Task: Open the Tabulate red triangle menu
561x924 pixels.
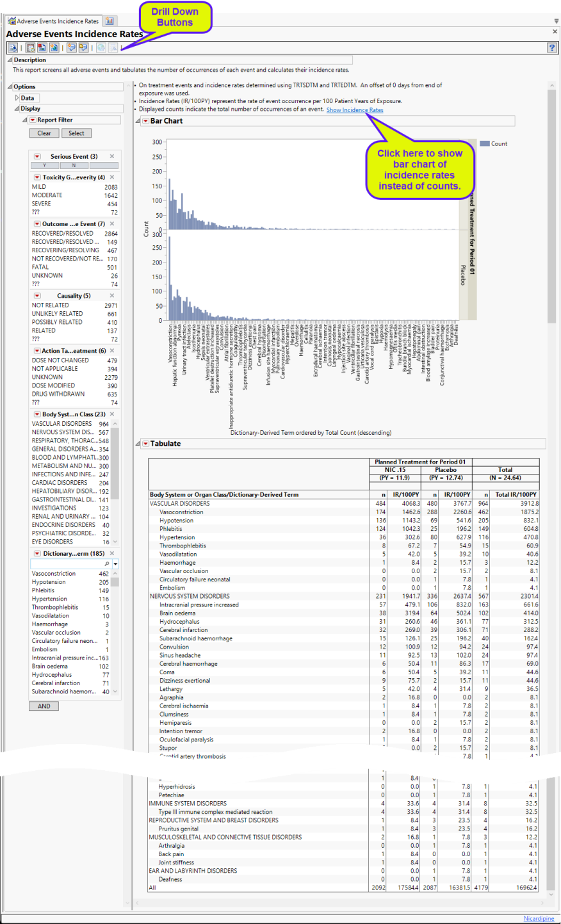Action: (145, 444)
